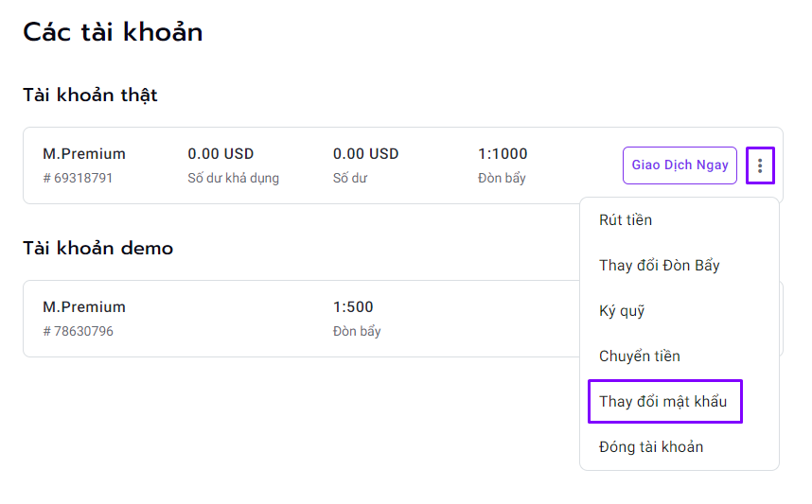Viewport: 812px width, 504px height.
Task: Click real account number 69318791
Action: (x=78, y=178)
